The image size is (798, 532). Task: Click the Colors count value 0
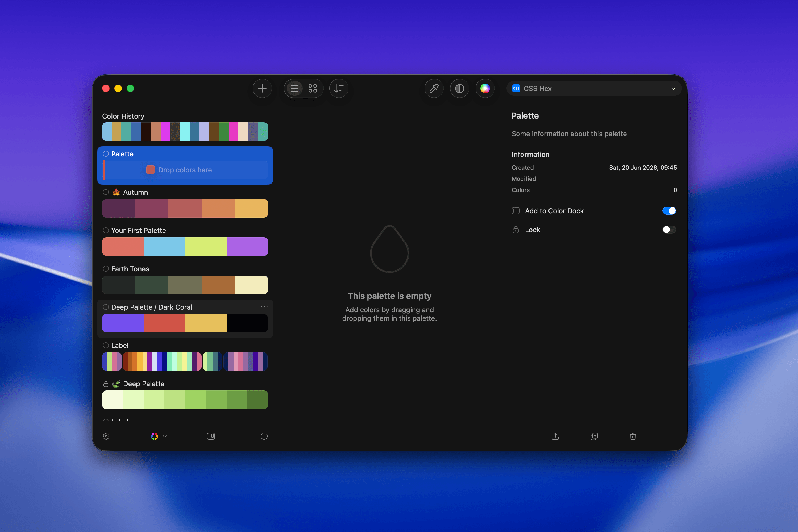click(675, 190)
